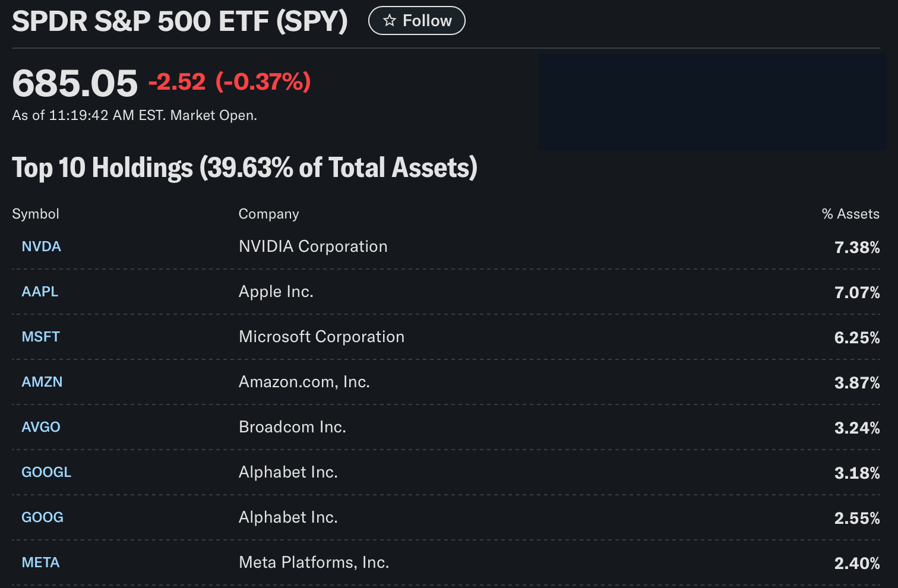898x588 pixels.
Task: Open the AAPL symbol link
Action: click(x=40, y=292)
